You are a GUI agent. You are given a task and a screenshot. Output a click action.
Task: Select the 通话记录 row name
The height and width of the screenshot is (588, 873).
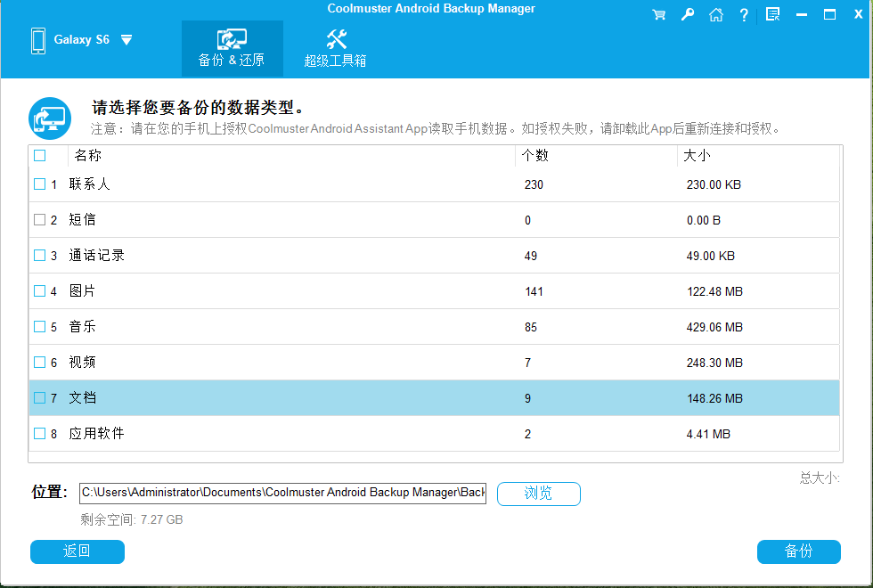[x=96, y=256]
